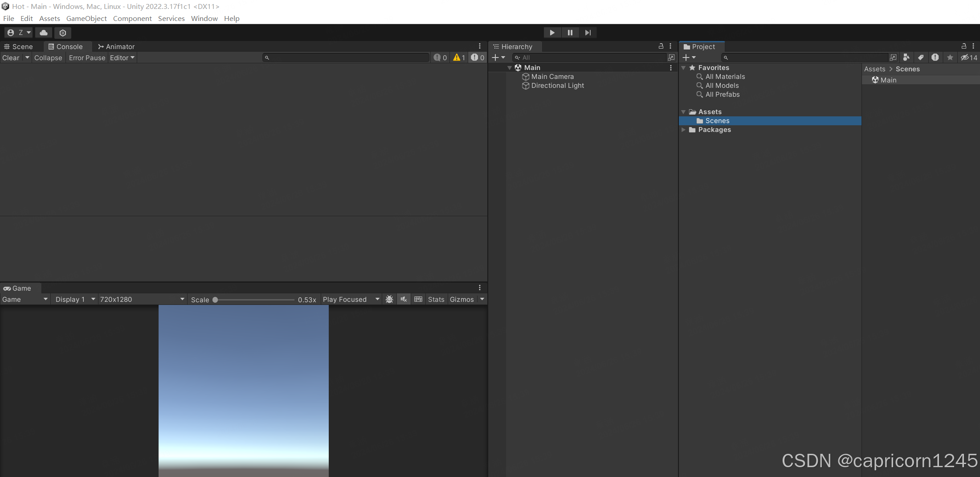Switch to the Animator tab
The height and width of the screenshot is (477, 980).
click(x=116, y=47)
